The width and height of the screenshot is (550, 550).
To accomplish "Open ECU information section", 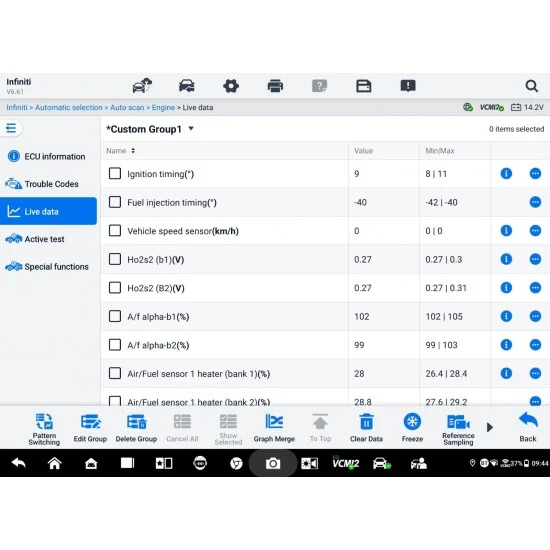I will 48,156.
